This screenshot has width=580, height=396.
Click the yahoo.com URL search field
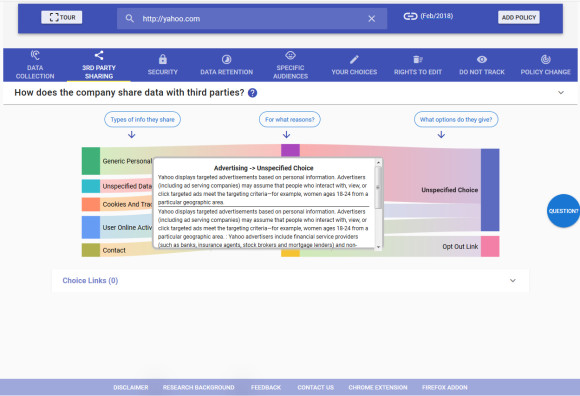[x=252, y=18]
